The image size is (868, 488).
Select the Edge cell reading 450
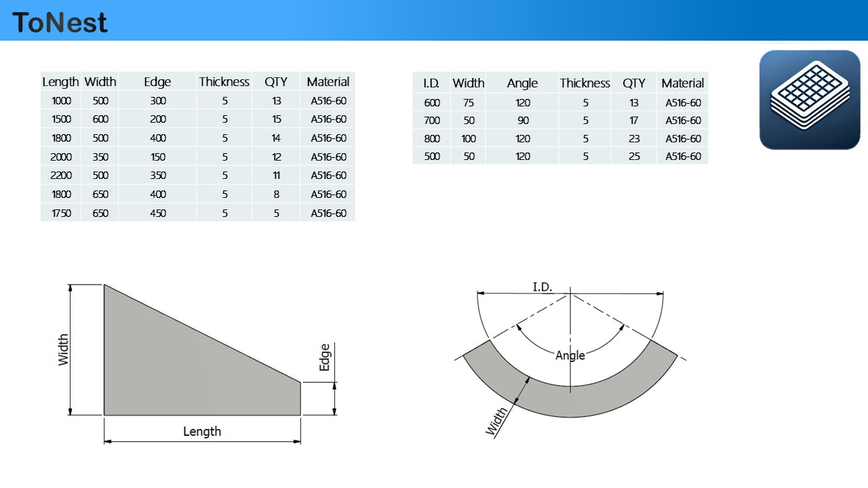(x=157, y=213)
